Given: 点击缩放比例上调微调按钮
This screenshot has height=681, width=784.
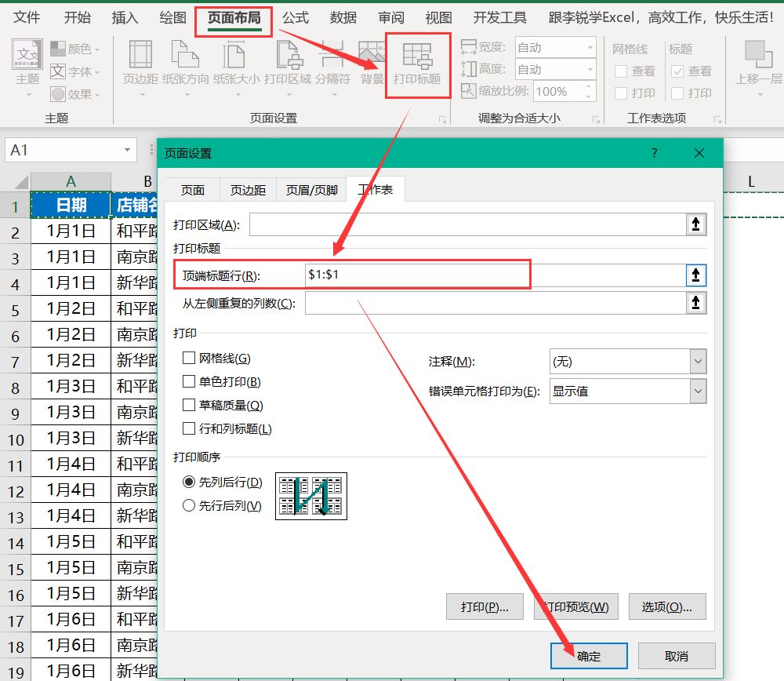Looking at the screenshot, I should [x=588, y=86].
